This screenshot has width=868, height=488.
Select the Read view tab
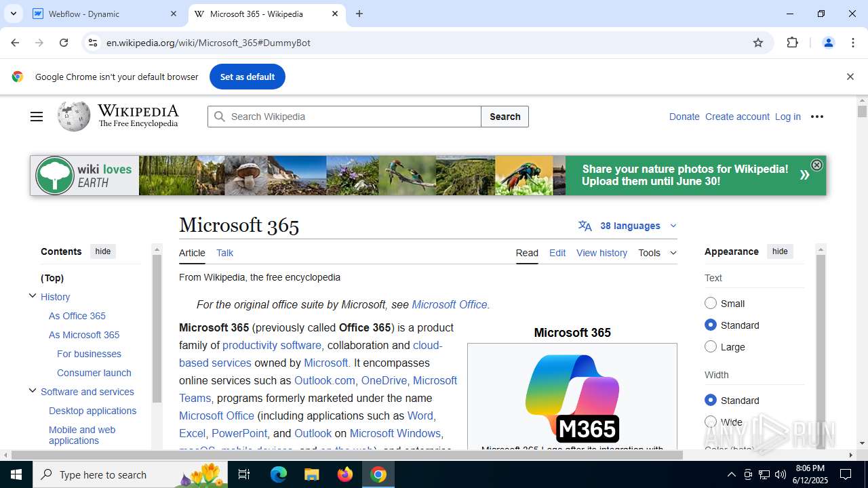tap(527, 253)
